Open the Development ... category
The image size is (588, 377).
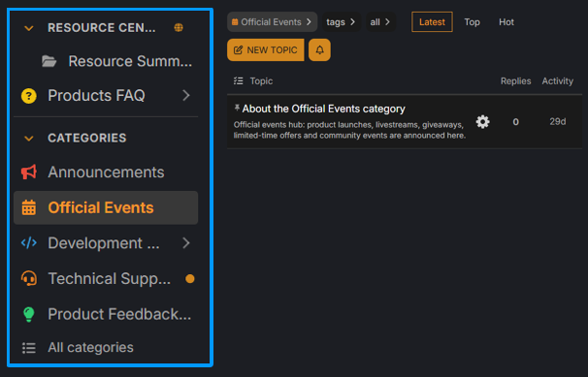(x=104, y=243)
